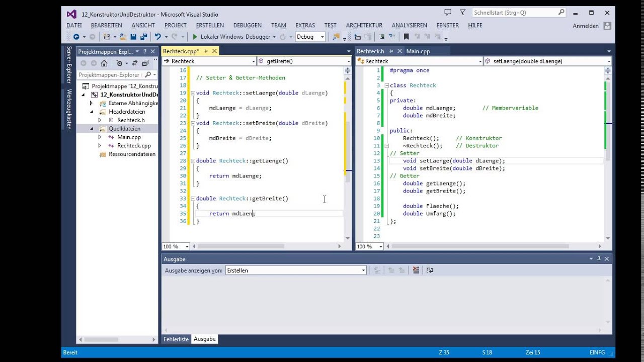The height and width of the screenshot is (362, 644).
Task: Click the Undo arrow icon
Action: pyautogui.click(x=157, y=37)
